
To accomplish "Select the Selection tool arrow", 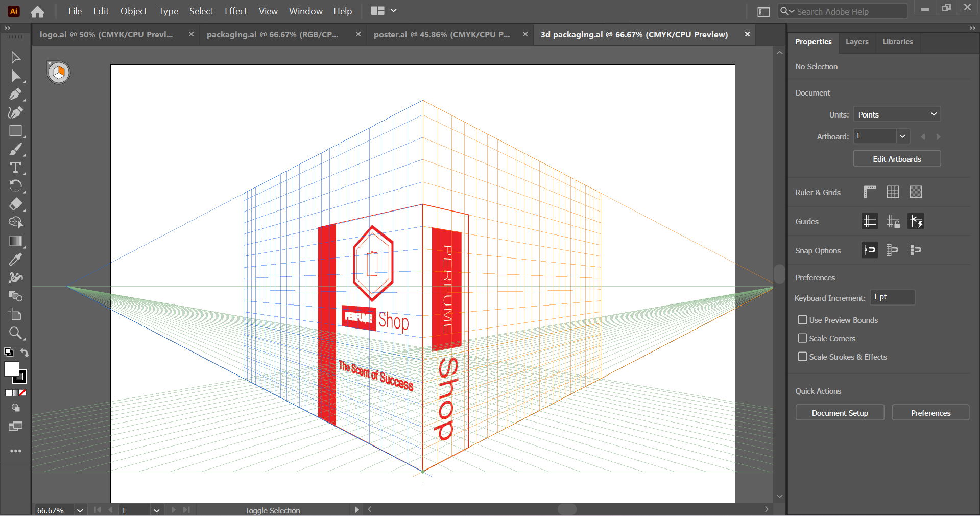I will pyautogui.click(x=15, y=57).
